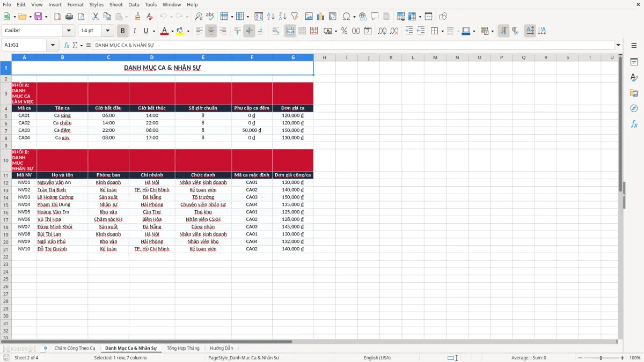
Task: Click zoom in plus button
Action: [623, 358]
